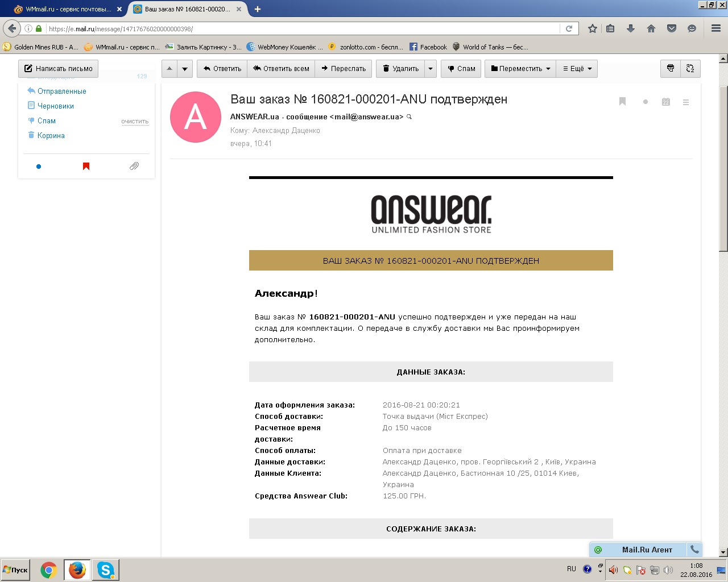Open World of Tanks bookmark
728x582 pixels.
[490, 47]
